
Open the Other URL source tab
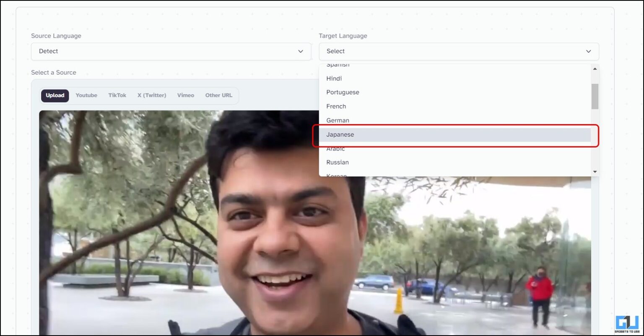point(218,95)
